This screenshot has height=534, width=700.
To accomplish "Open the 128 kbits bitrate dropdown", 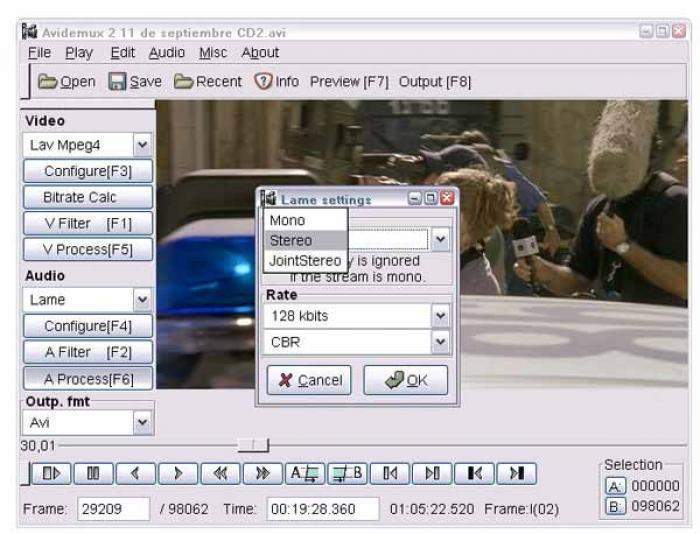I will coord(440,316).
